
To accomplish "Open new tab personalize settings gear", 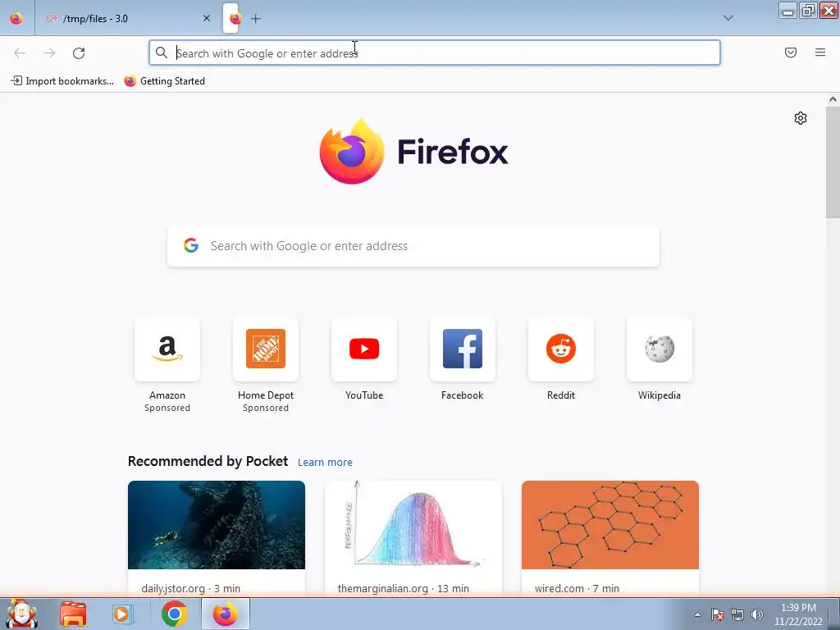I will [x=801, y=118].
